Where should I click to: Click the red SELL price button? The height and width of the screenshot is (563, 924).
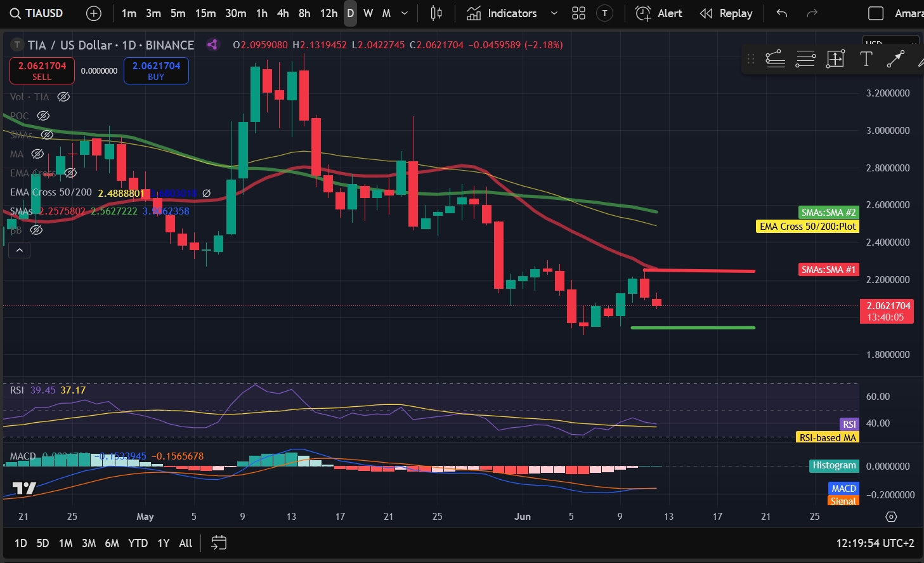click(42, 70)
